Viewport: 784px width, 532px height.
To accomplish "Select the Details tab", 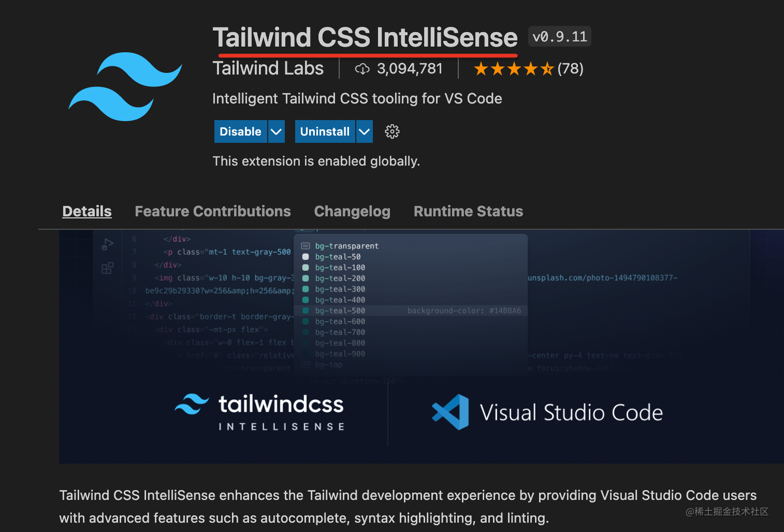I will pos(87,211).
